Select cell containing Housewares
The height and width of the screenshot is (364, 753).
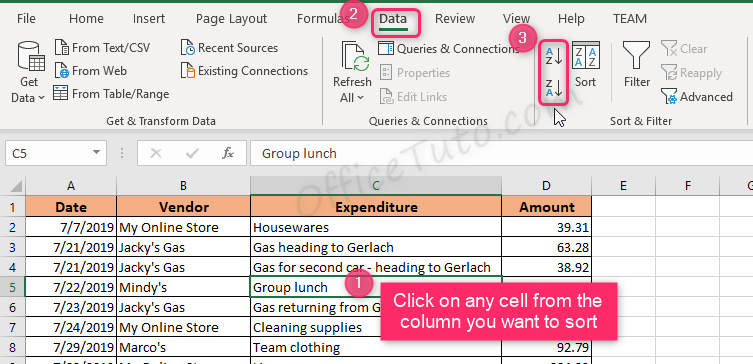click(x=376, y=227)
